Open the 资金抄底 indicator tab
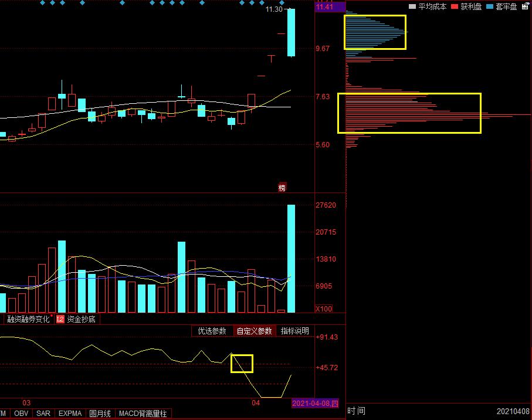 pyautogui.click(x=81, y=319)
